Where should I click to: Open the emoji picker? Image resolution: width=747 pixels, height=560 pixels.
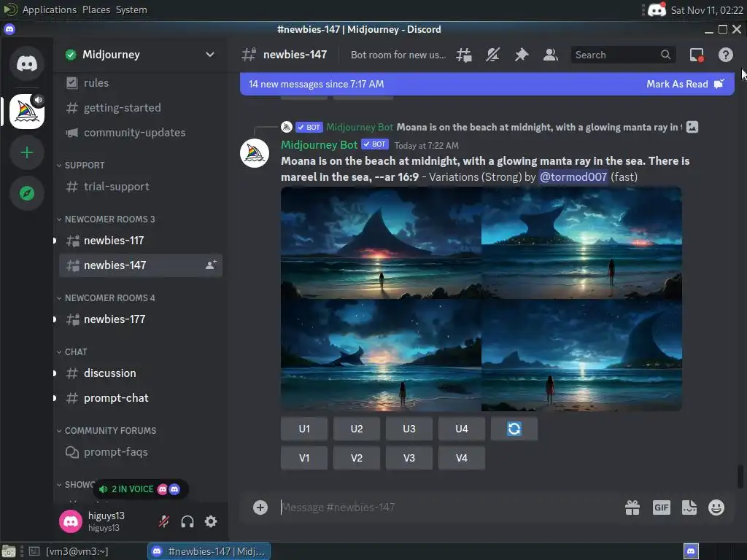tap(716, 507)
